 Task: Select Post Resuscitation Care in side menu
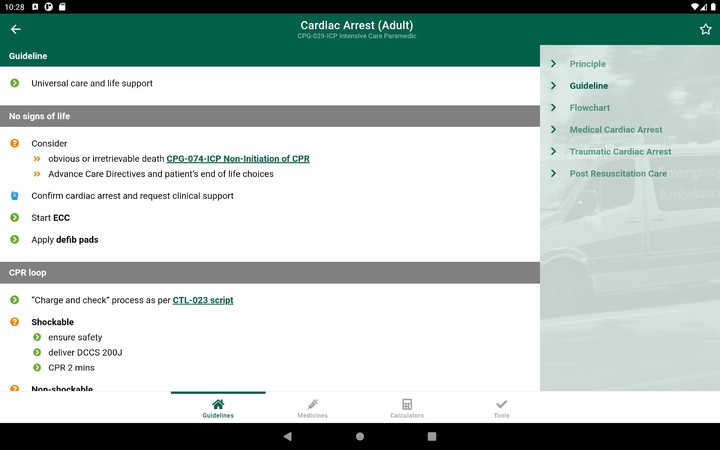618,174
